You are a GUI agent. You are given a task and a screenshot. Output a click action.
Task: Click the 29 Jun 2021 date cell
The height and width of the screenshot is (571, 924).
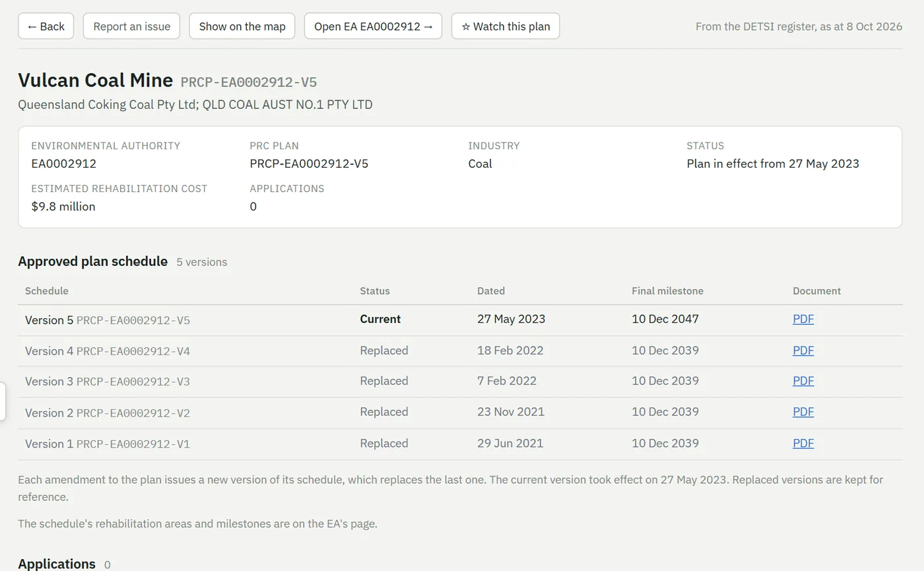pos(510,444)
